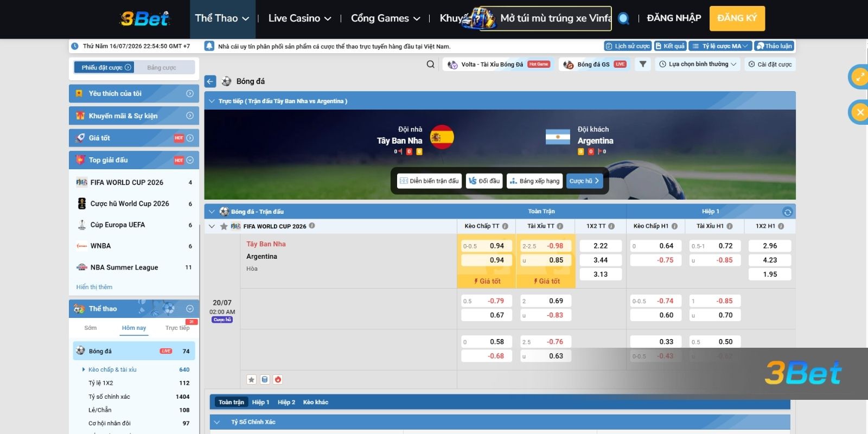Image resolution: width=868 pixels, height=434 pixels.
Task: Click the star icon below the match odds
Action: (251, 380)
